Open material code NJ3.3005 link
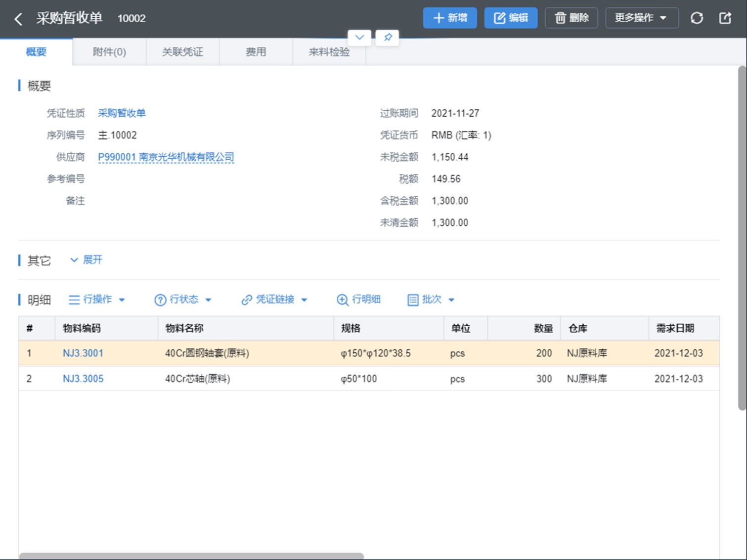Screen dimensions: 747x560 [x=83, y=379]
